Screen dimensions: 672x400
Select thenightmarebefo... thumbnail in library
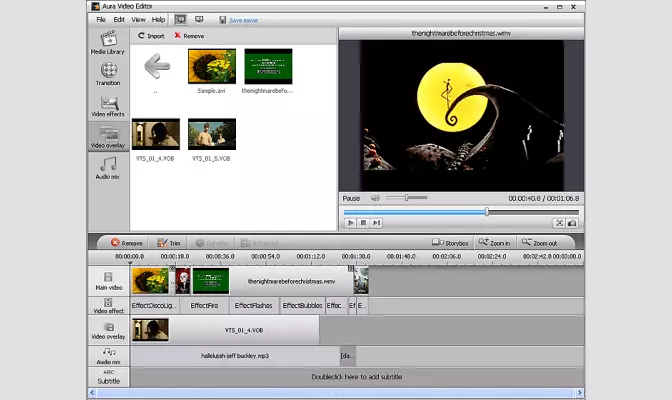tap(268, 66)
